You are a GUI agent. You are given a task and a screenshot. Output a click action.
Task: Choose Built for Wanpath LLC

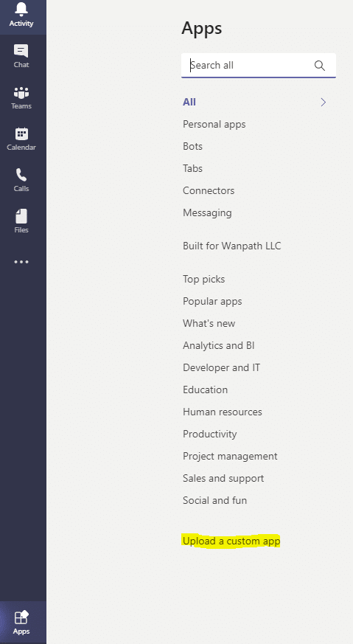click(x=232, y=246)
